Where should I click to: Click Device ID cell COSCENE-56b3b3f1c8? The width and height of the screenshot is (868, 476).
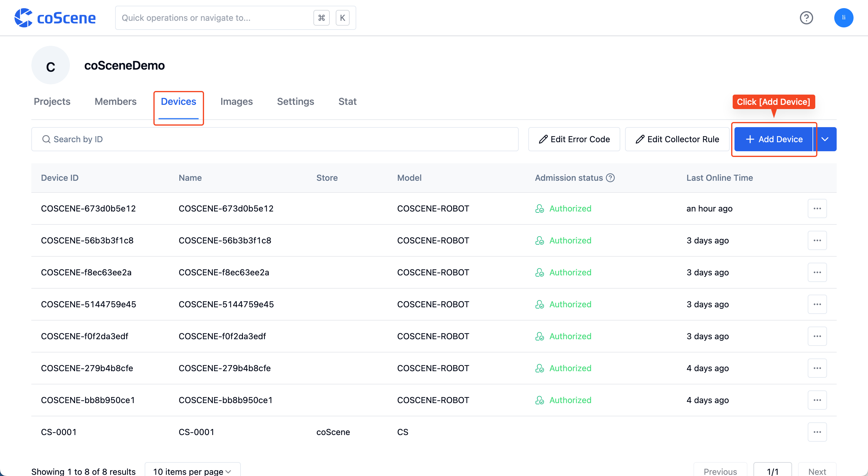pyautogui.click(x=87, y=240)
